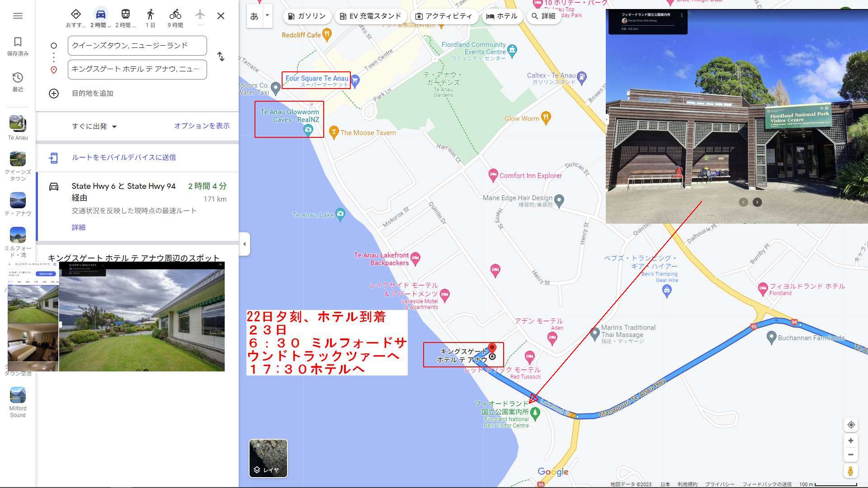Zoom in on the map
This screenshot has width=868, height=488.
(x=851, y=441)
